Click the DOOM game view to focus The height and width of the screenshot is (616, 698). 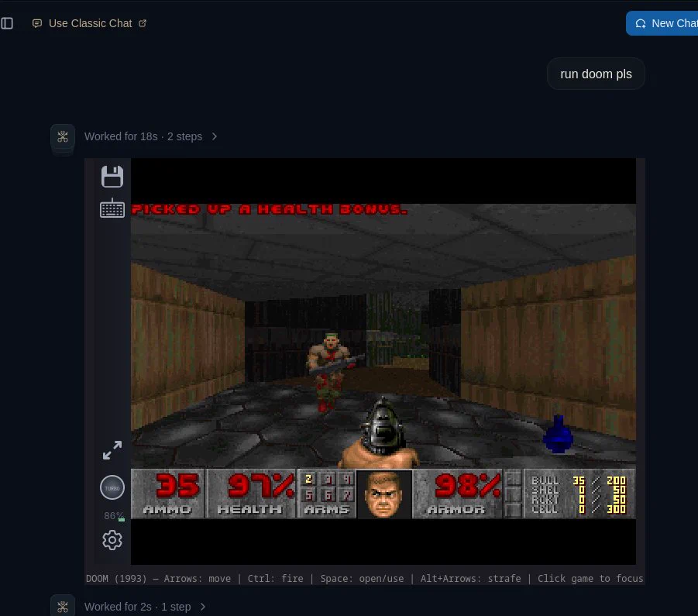click(x=383, y=361)
